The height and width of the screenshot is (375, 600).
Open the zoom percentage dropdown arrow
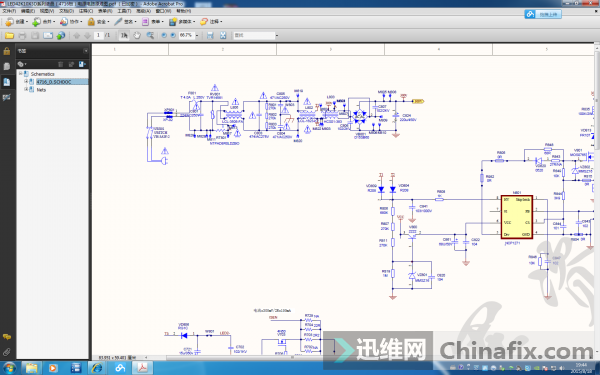click(197, 36)
